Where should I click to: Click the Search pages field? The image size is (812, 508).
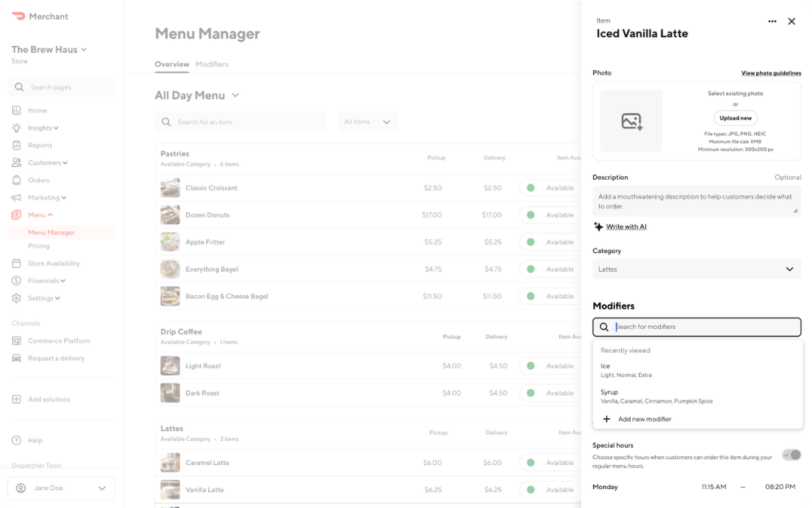[x=62, y=87]
